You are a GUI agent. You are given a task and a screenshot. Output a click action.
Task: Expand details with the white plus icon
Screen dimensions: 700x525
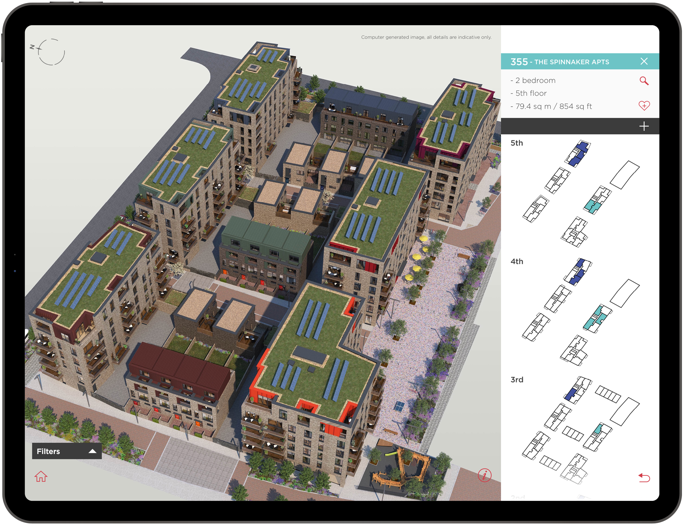point(643,126)
